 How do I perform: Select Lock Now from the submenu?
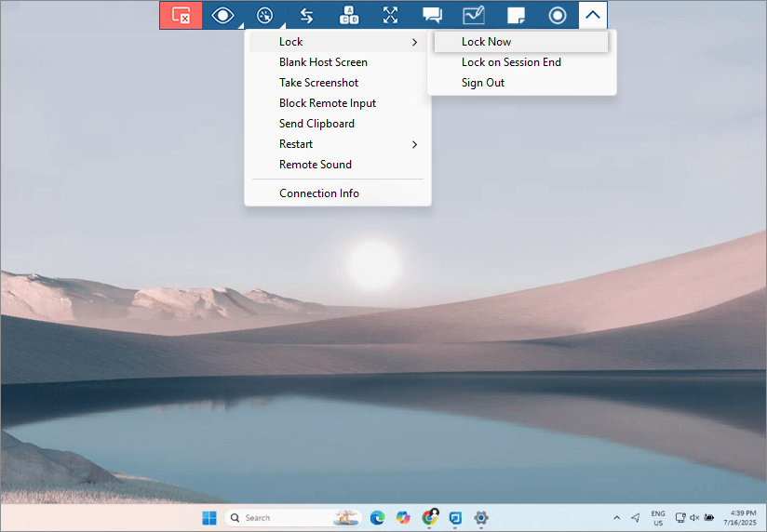pos(486,42)
